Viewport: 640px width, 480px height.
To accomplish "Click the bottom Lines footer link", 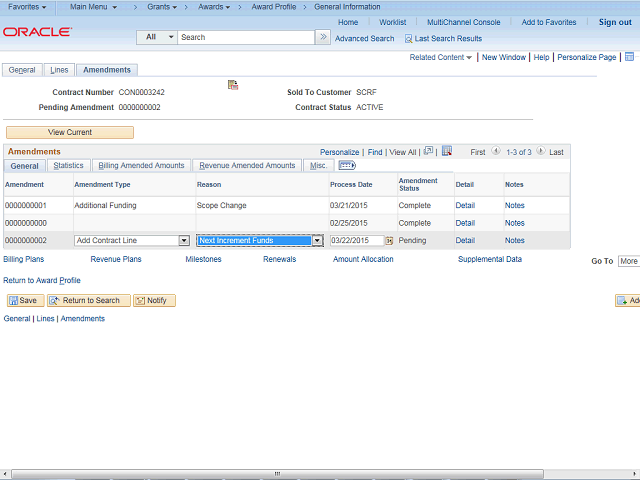I will click(x=45, y=319).
